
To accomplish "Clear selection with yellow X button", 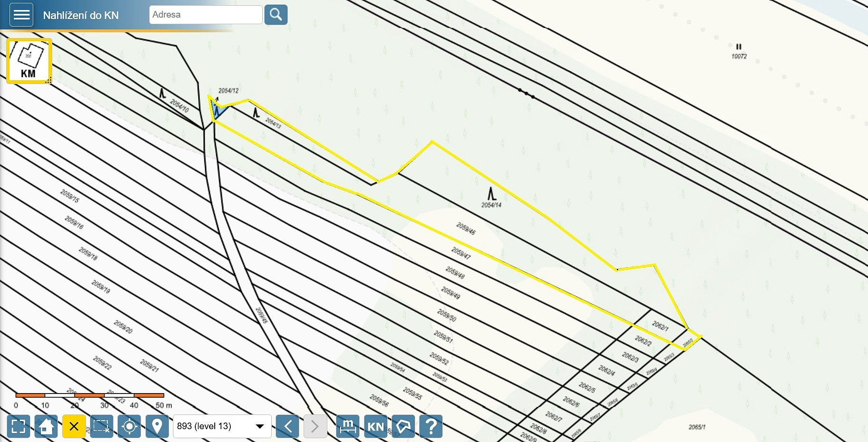I will click(x=74, y=426).
